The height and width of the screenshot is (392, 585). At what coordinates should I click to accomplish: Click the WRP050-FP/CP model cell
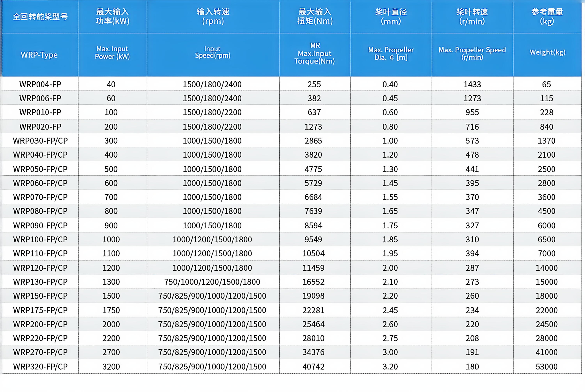click(x=40, y=169)
